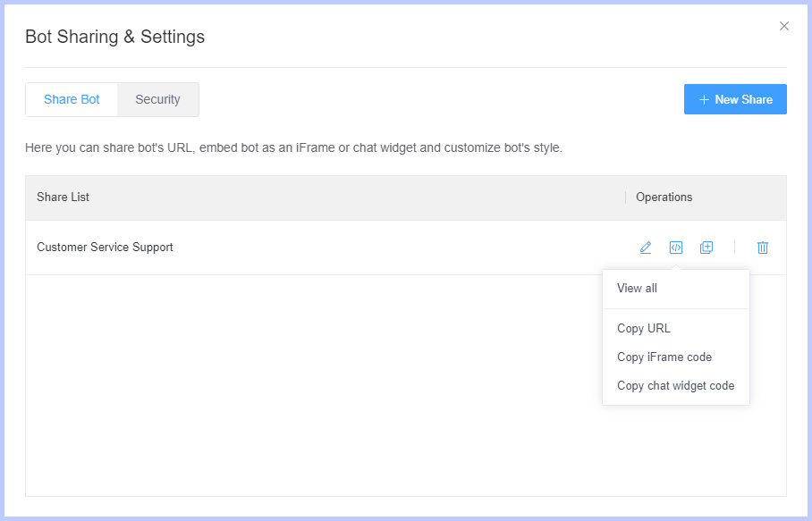
Task: Choose View all from the popup menu
Action: point(637,289)
